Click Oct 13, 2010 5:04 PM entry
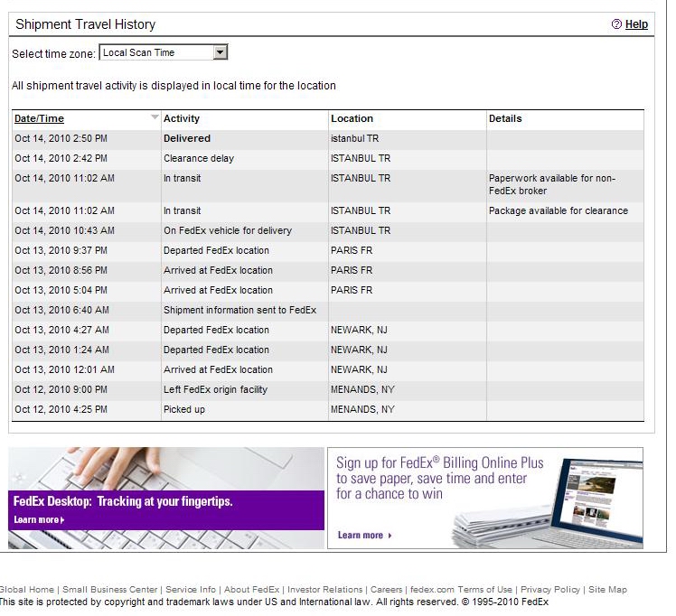Screen dimensions: 676x616 (x=61, y=290)
